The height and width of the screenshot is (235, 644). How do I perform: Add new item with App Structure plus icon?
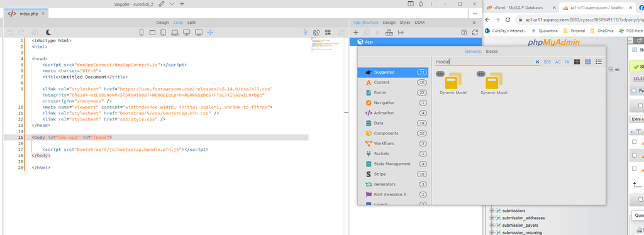pyautogui.click(x=356, y=33)
